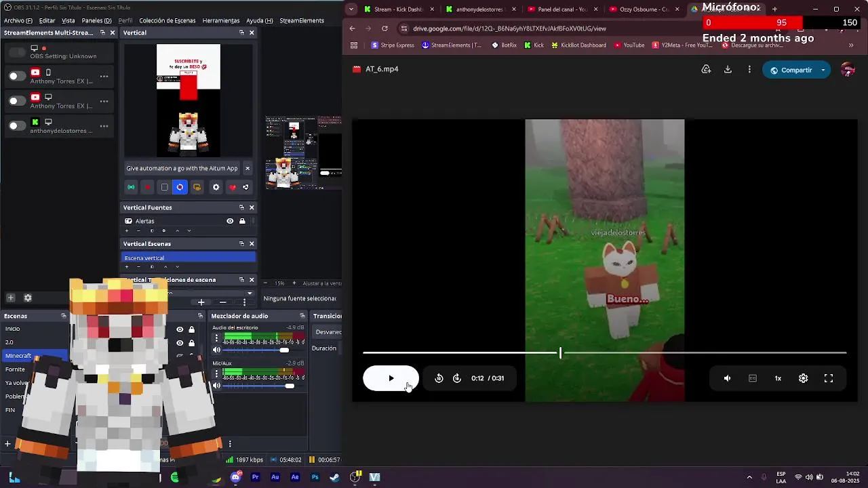The image size is (868, 488).
Task: Open Steam from the taskbar
Action: click(x=334, y=477)
